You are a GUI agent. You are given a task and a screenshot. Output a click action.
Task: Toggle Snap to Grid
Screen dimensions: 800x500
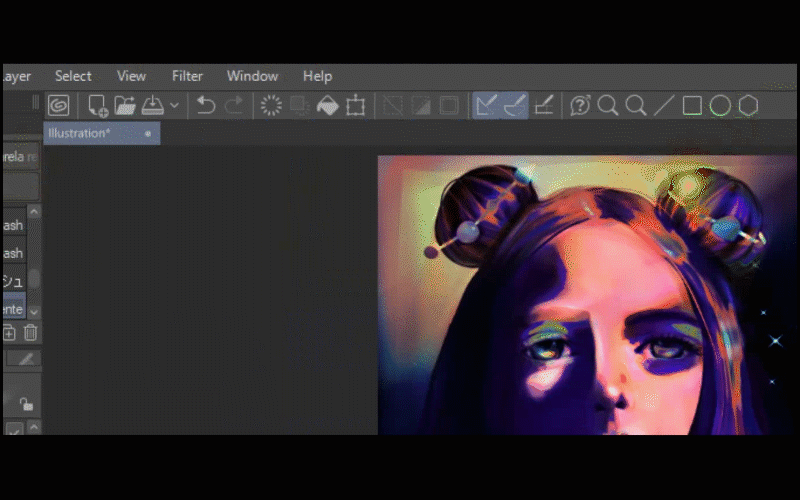[x=544, y=105]
